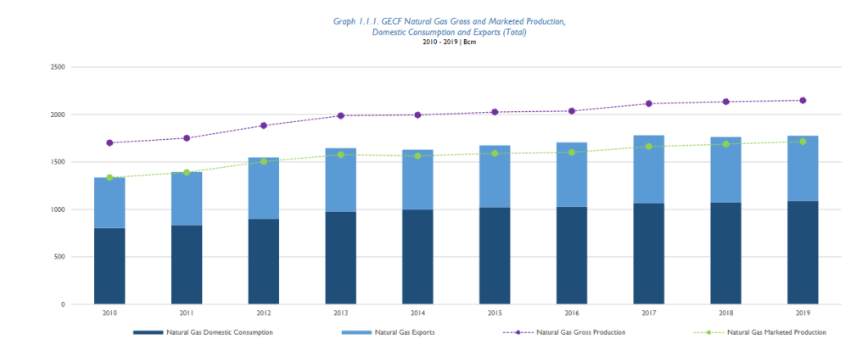The width and height of the screenshot is (868, 351).
Task: Select the 2010 dark blue Domestic Consumption bar
Action: 109,265
